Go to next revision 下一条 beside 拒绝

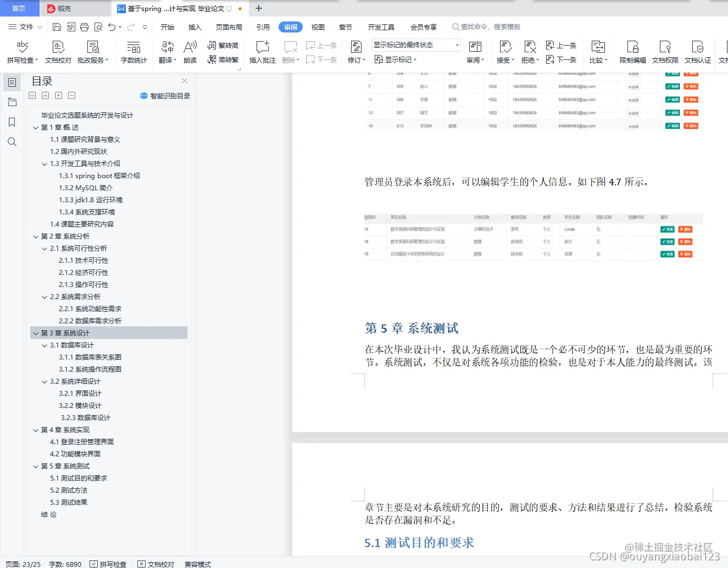[561, 59]
